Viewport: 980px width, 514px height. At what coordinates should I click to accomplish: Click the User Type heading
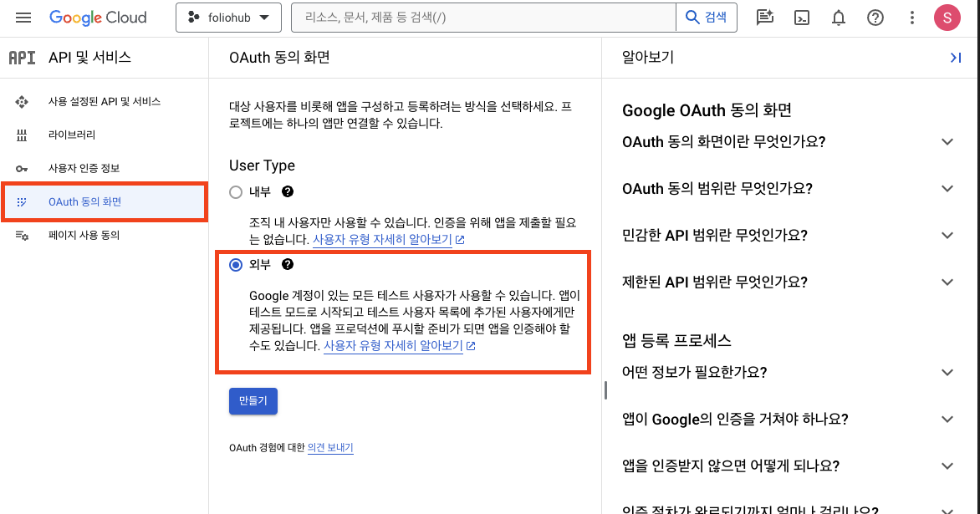coord(262,165)
